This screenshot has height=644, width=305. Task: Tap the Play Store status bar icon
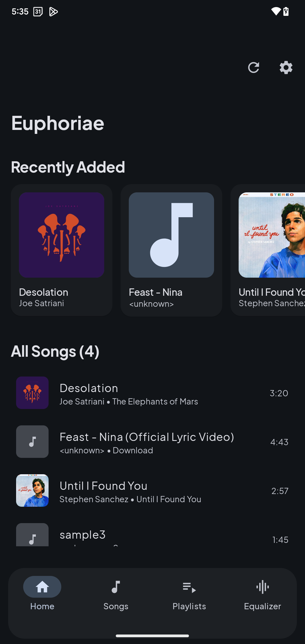click(53, 12)
